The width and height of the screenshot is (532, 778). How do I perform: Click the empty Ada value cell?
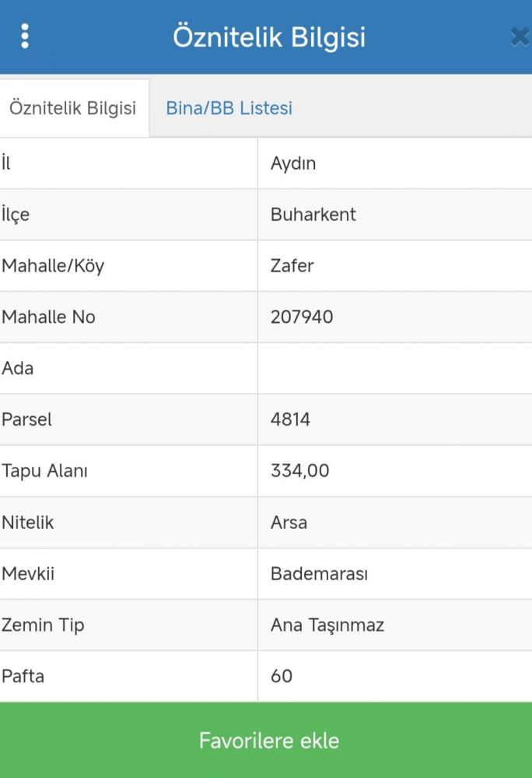394,368
